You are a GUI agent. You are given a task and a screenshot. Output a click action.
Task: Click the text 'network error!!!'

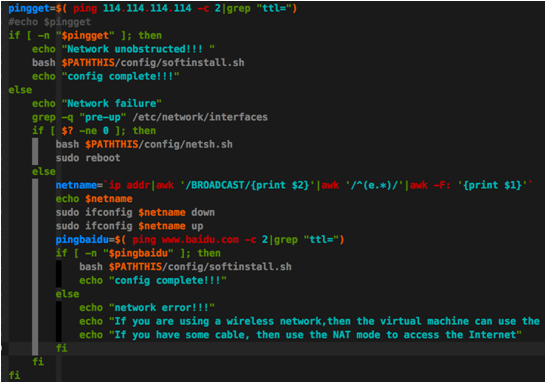[162, 307]
